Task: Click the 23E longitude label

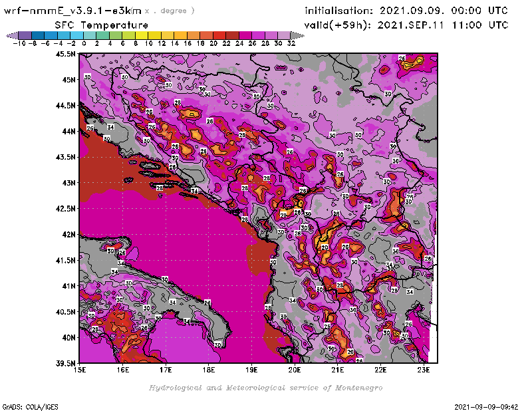Action: tap(424, 370)
